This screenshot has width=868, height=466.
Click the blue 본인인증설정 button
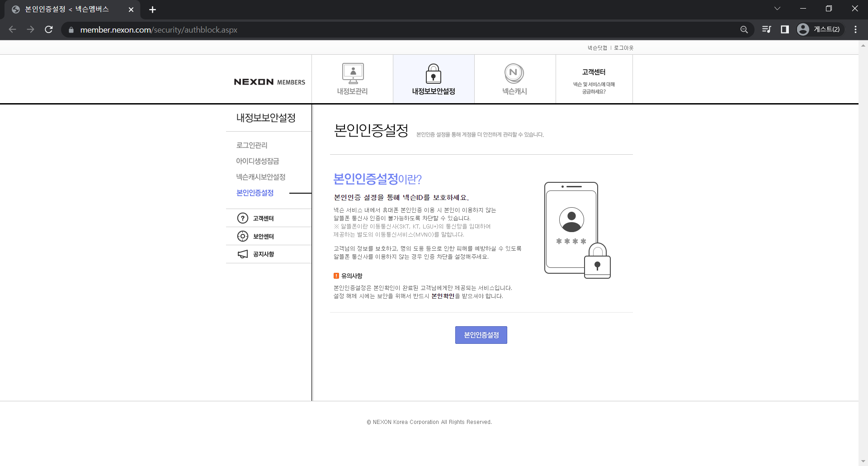481,335
